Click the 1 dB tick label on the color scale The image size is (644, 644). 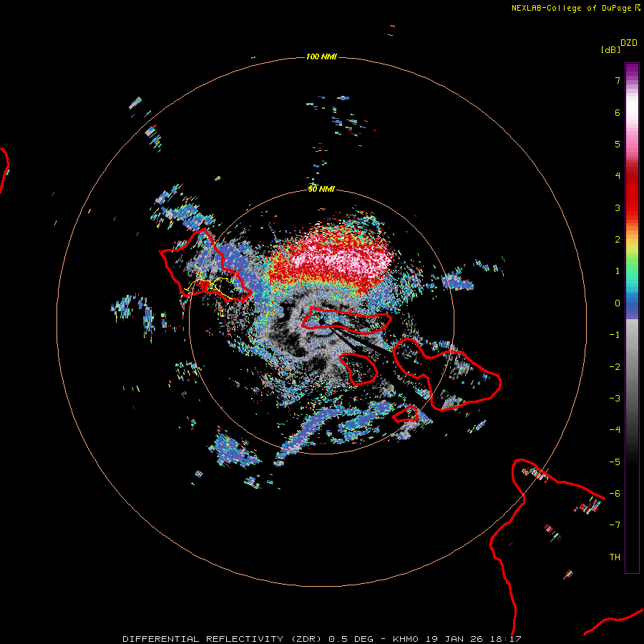tap(618, 271)
